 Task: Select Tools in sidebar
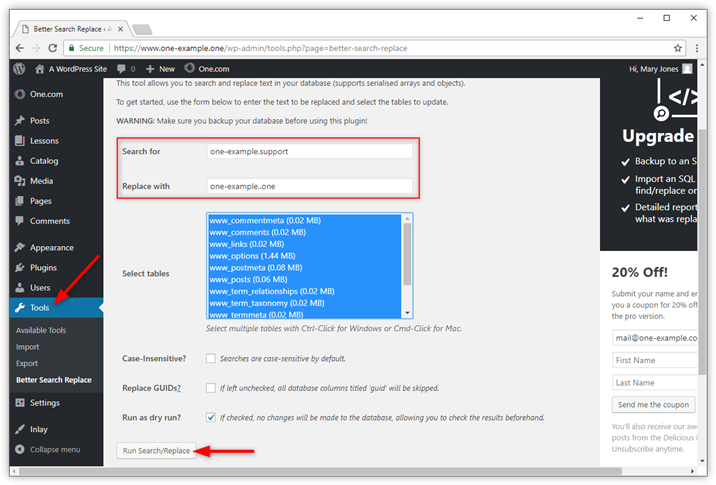tap(56, 308)
